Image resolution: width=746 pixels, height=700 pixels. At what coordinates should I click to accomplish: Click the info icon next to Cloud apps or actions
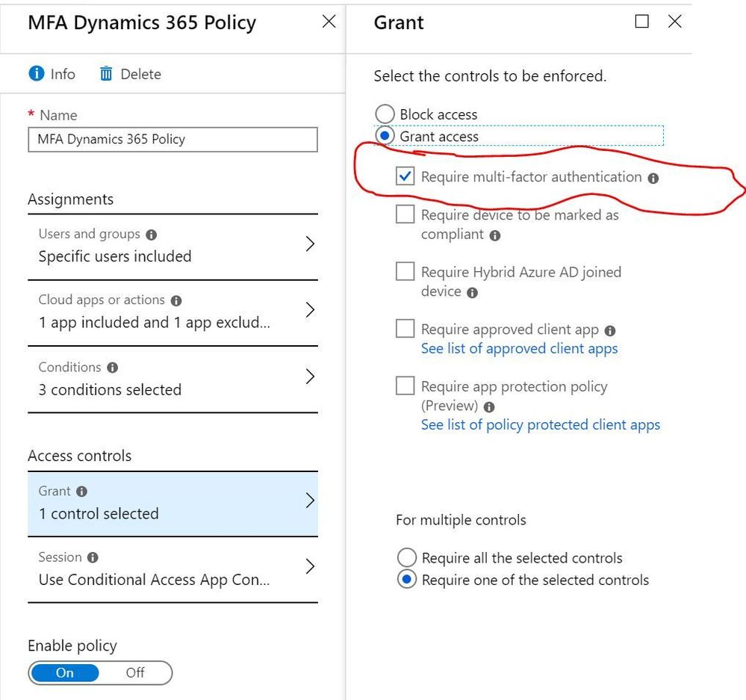click(x=176, y=300)
